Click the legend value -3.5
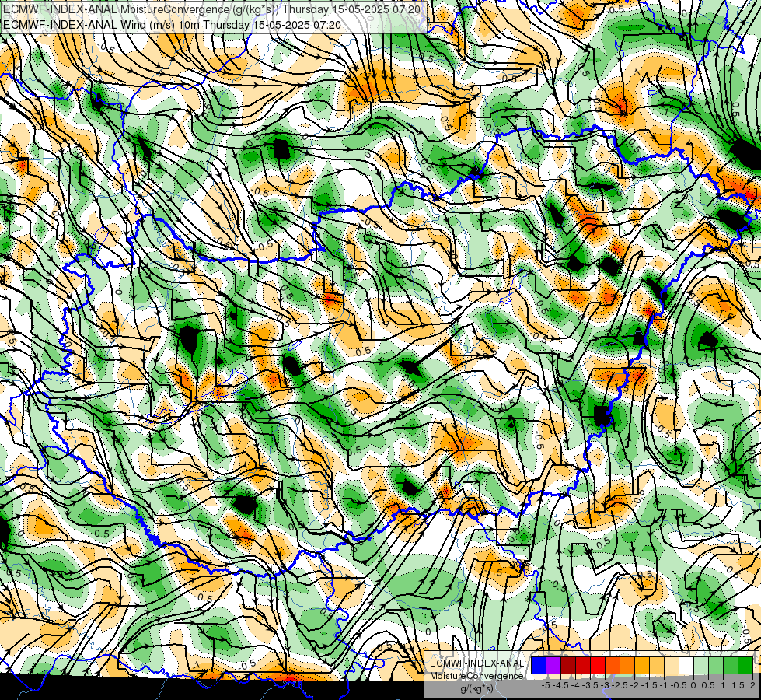Viewport: 761px width, 700px height. pyautogui.click(x=590, y=685)
